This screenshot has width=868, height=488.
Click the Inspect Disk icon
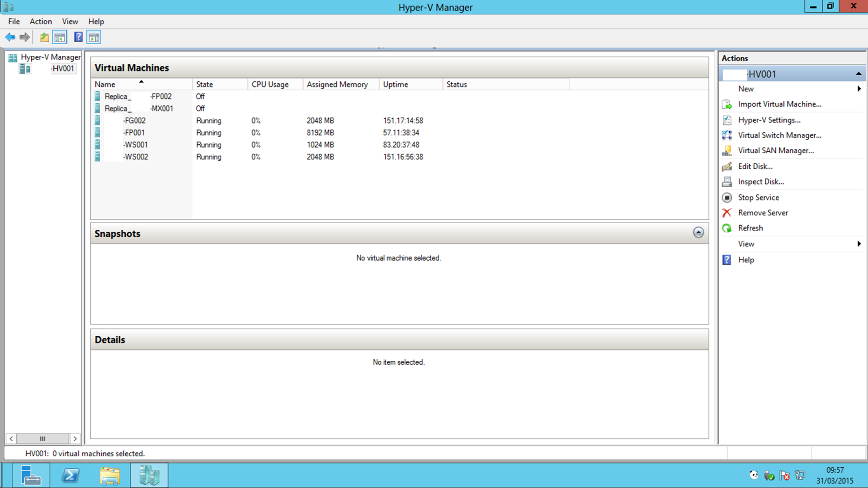click(727, 182)
